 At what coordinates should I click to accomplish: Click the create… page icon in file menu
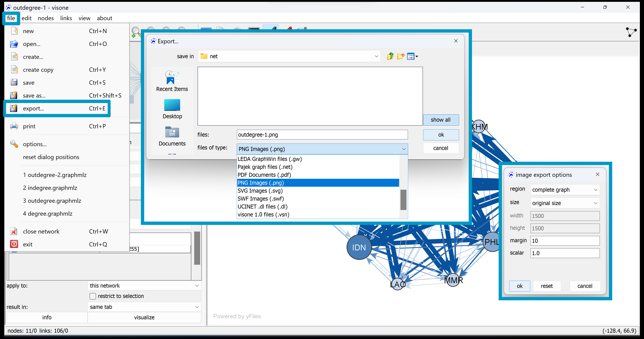[x=14, y=57]
